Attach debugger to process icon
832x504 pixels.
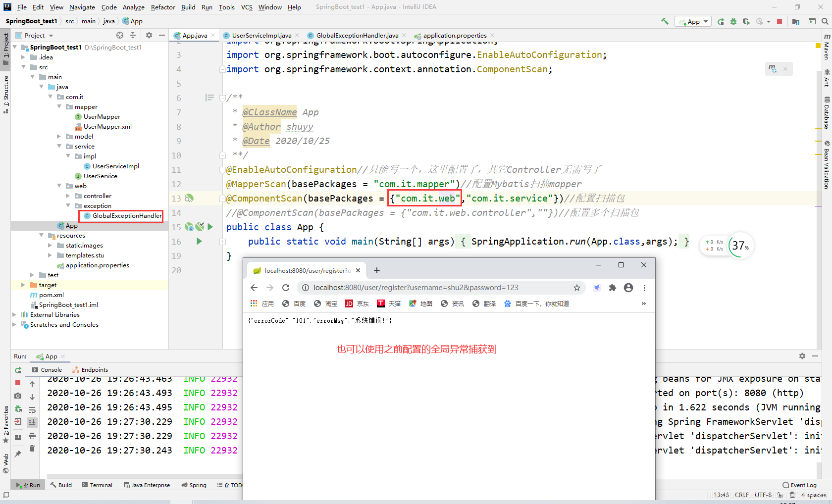(x=18, y=408)
